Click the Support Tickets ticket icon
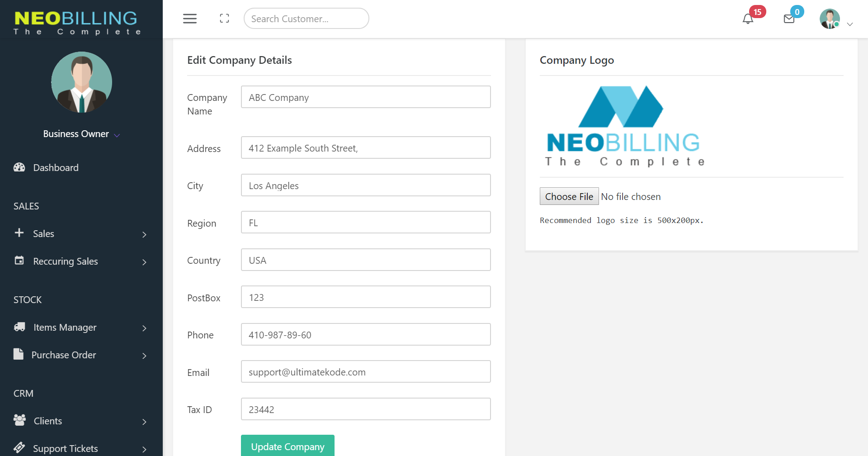This screenshot has width=868, height=456. coord(19,448)
